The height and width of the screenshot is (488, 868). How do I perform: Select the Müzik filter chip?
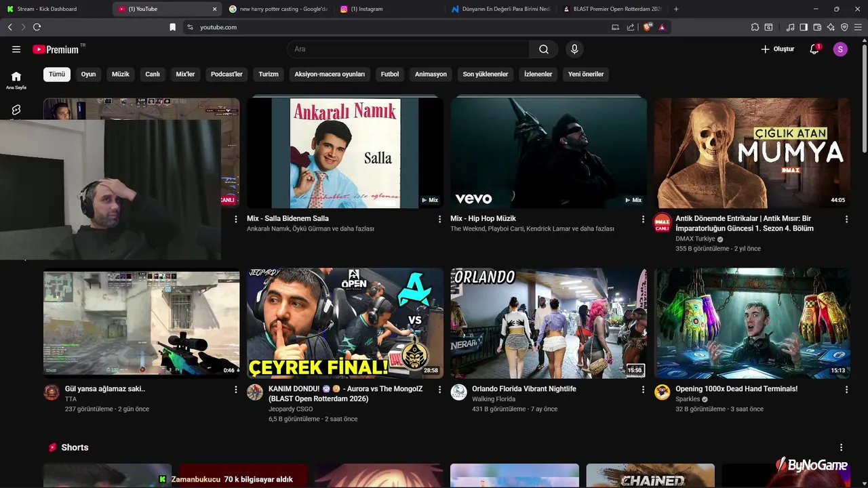click(120, 74)
